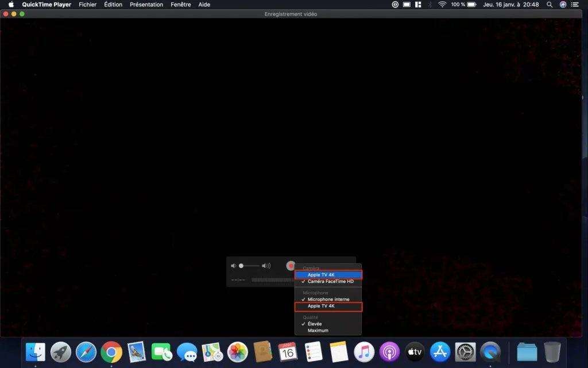Open Apple TV app from the Dock
The image size is (588, 368).
point(415,352)
